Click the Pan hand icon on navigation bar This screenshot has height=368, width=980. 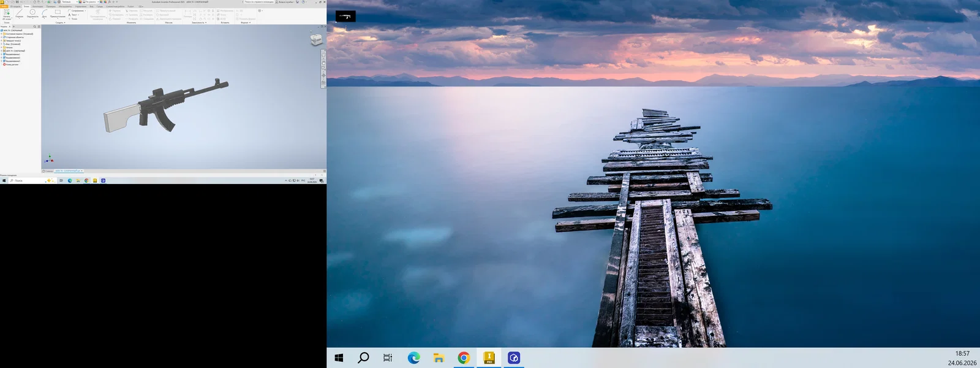(323, 63)
